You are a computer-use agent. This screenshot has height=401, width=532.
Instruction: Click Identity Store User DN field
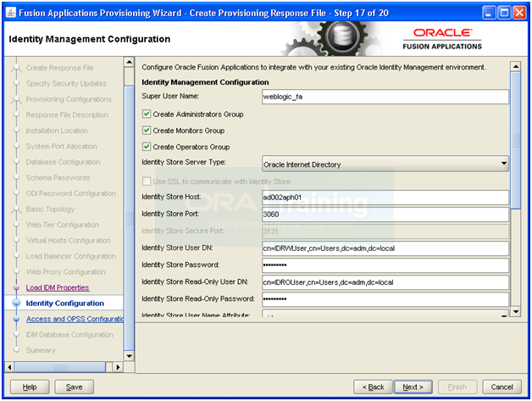pyautogui.click(x=385, y=248)
